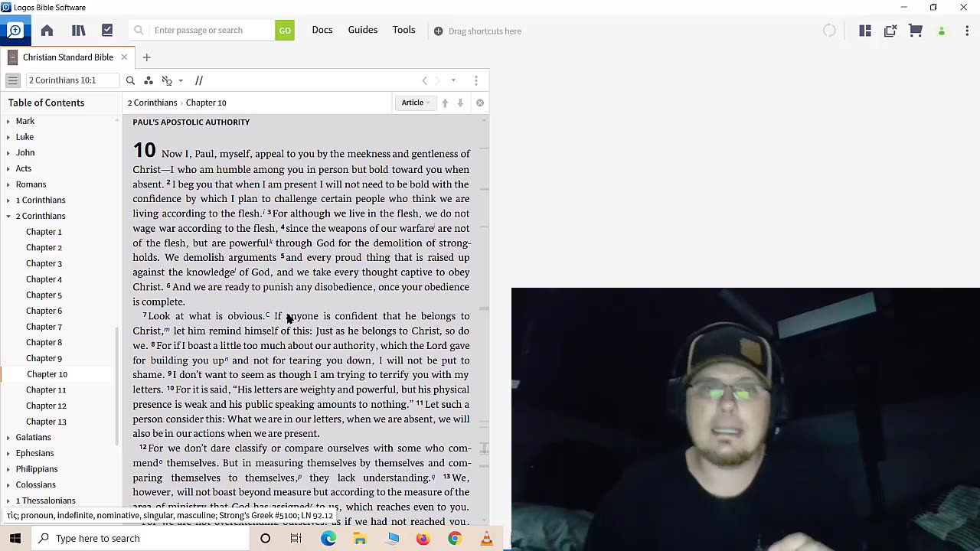980x551 pixels.
Task: Open the Guides menu
Action: click(363, 30)
